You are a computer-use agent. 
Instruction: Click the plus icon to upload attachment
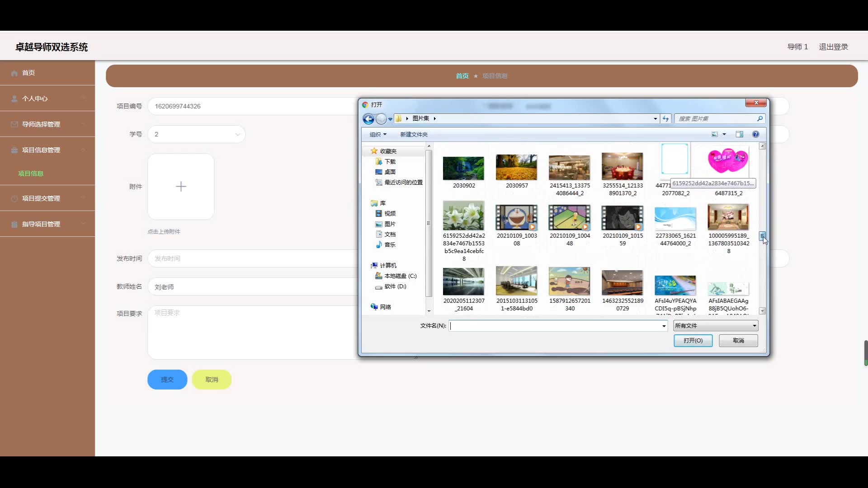pyautogui.click(x=181, y=187)
